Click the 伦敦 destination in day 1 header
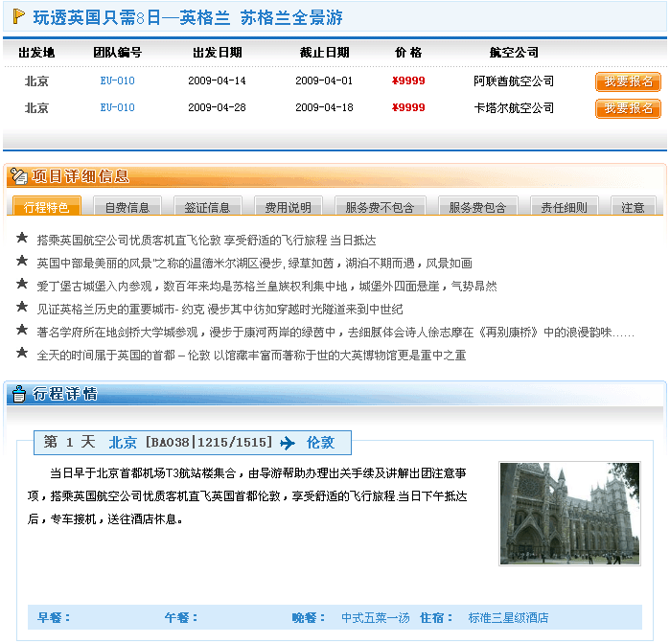Image resolution: width=670 pixels, height=644 pixels. tap(320, 443)
